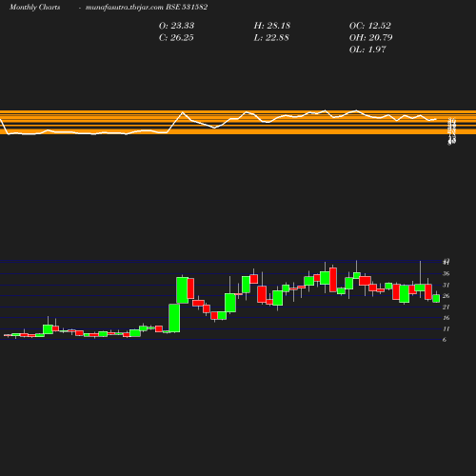Select the high value 'H: 28.18'

click(x=272, y=26)
